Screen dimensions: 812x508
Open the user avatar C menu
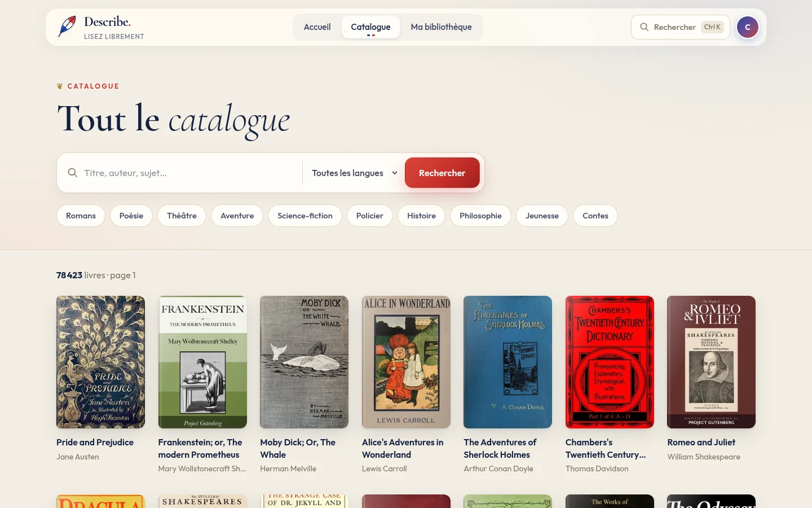coord(748,27)
